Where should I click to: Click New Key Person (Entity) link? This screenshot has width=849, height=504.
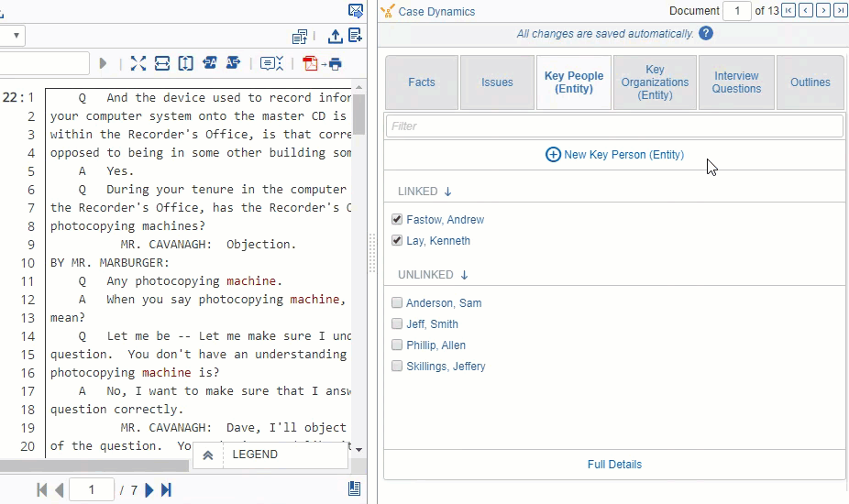614,155
